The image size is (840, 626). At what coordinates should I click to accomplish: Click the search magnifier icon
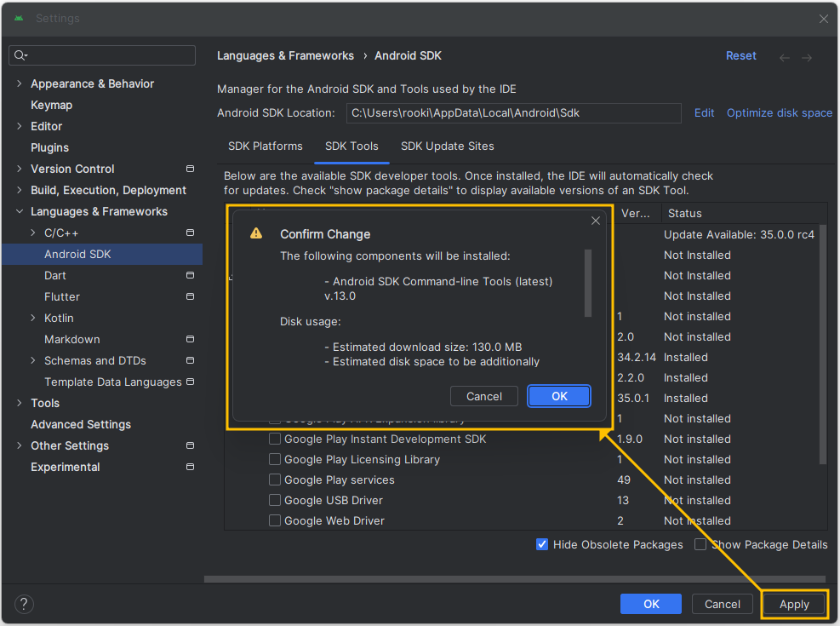click(20, 55)
